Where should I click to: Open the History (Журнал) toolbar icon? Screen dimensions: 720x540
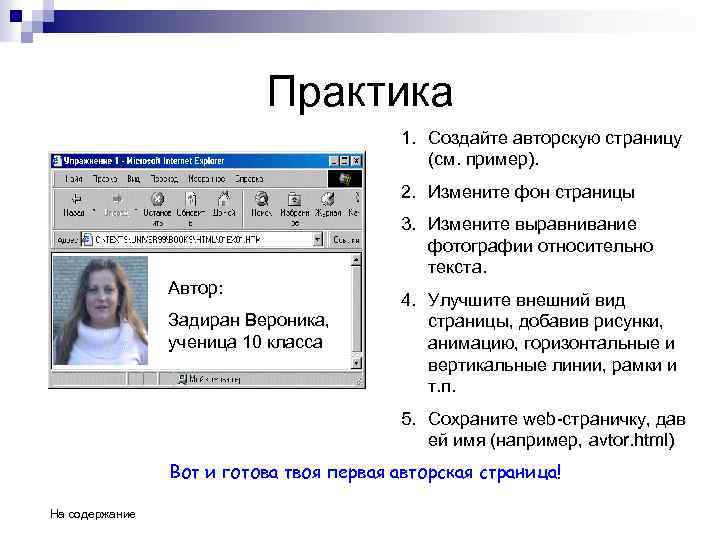click(327, 199)
